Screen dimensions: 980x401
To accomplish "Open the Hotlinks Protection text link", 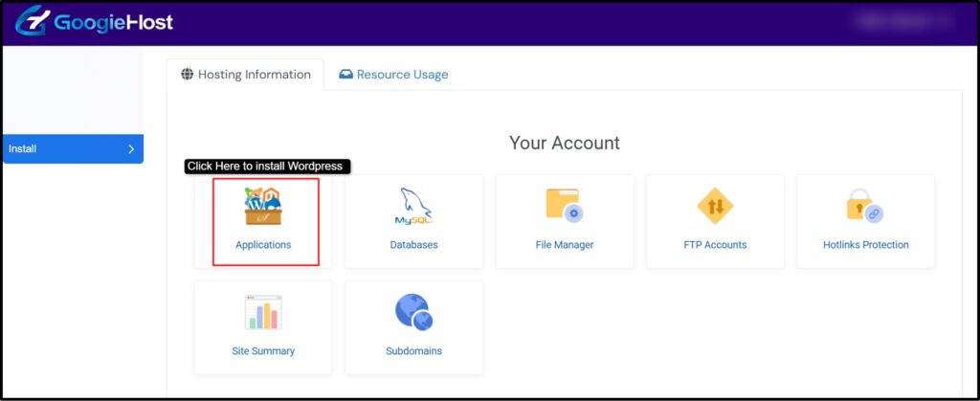I will coord(865,245).
